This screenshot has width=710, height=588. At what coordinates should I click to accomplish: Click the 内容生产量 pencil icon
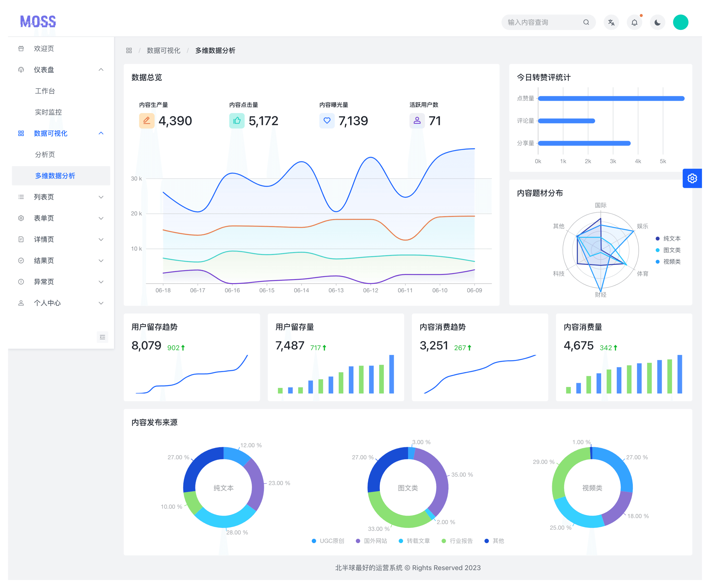(x=147, y=121)
